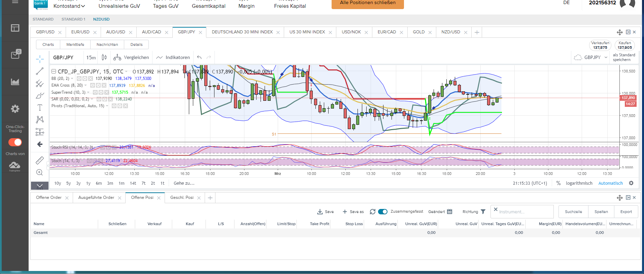Click Alle Positionen schließen button

click(368, 3)
